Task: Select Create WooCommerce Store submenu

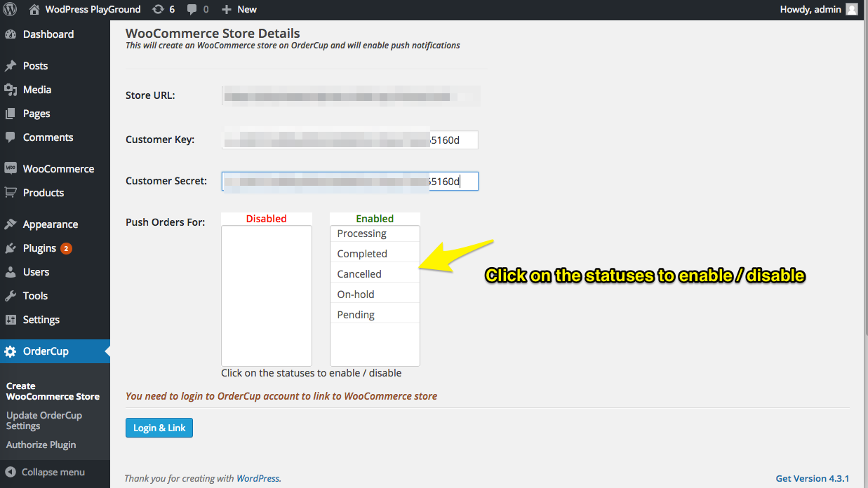Action: [53, 391]
